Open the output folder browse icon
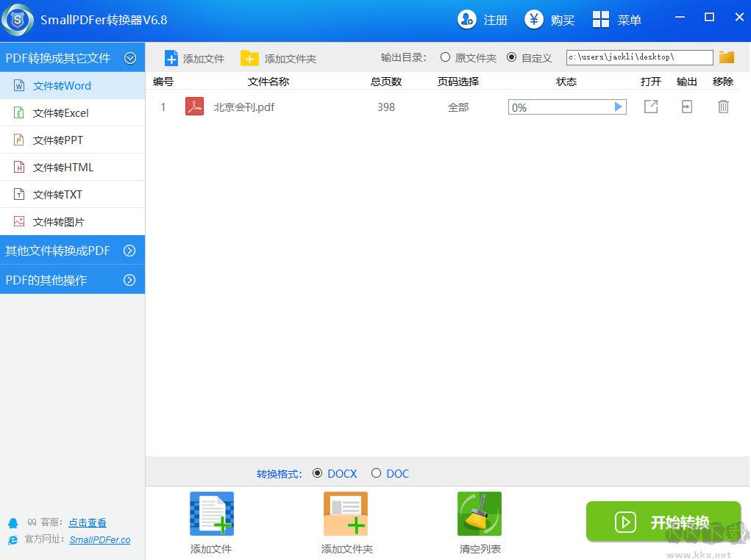Image resolution: width=751 pixels, height=560 pixels. tap(726, 57)
